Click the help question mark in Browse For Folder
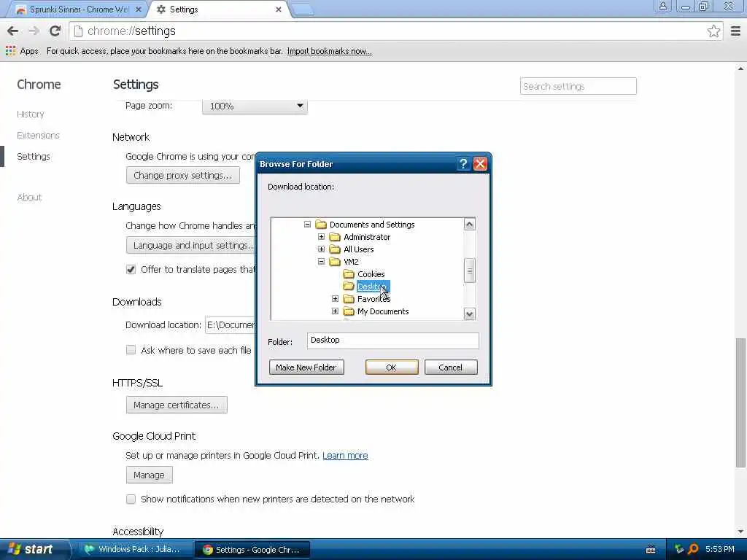The width and height of the screenshot is (747, 560). [463, 164]
